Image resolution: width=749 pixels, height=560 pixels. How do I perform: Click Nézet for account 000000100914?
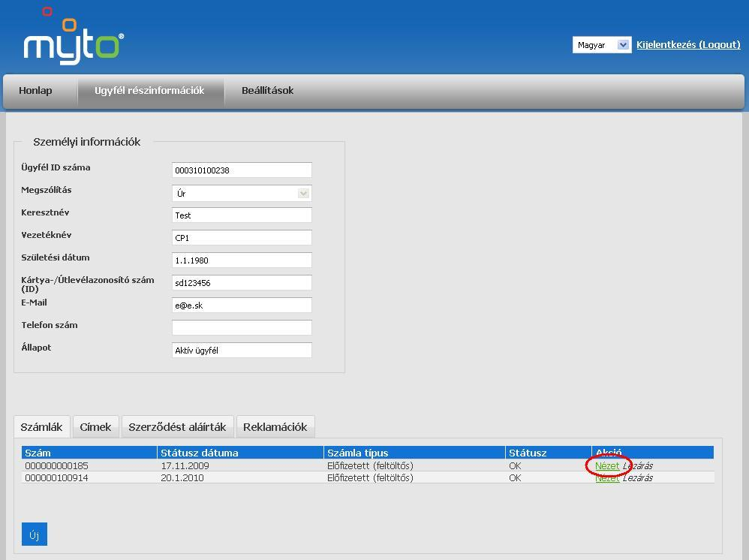tap(607, 478)
